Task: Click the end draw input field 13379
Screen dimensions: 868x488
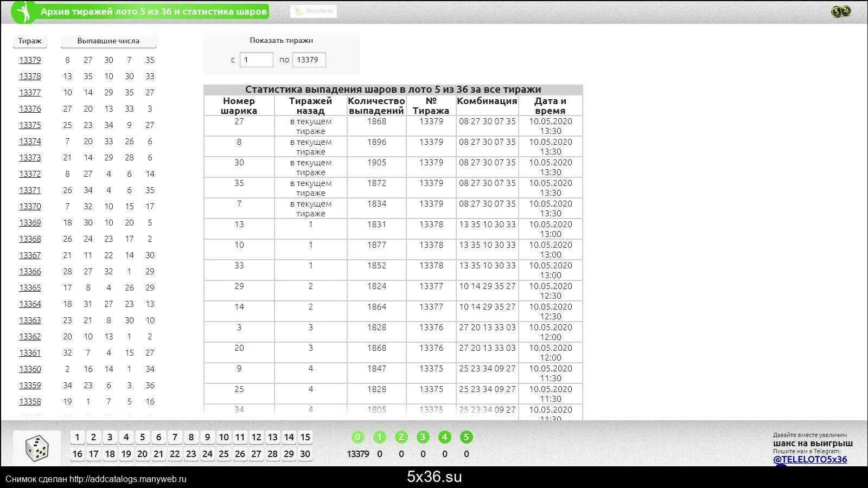Action: pos(309,60)
